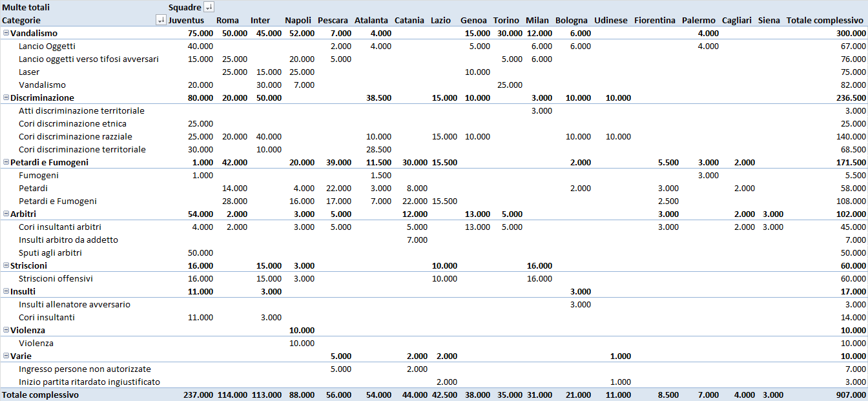Collapse the Discriminazione group
This screenshot has width=868, height=401.
point(6,98)
